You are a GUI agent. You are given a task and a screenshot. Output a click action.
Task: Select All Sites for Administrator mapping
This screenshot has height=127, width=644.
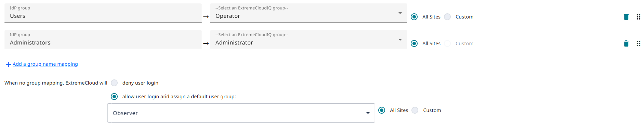click(x=414, y=43)
